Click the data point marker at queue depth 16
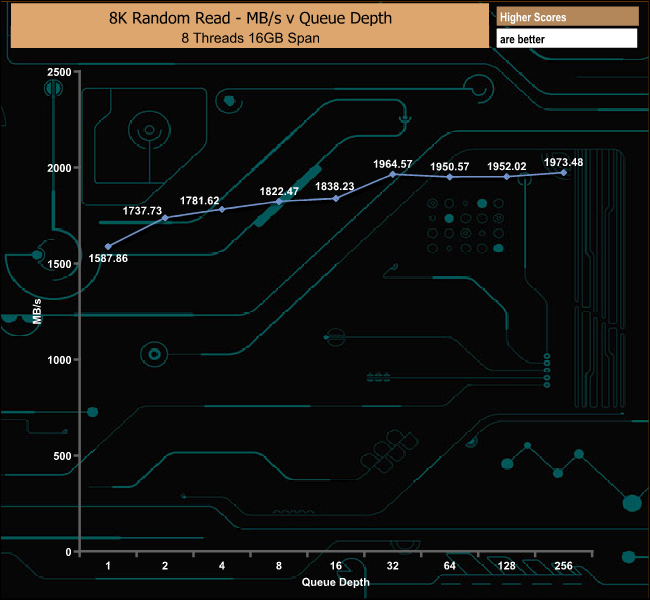 pos(336,198)
